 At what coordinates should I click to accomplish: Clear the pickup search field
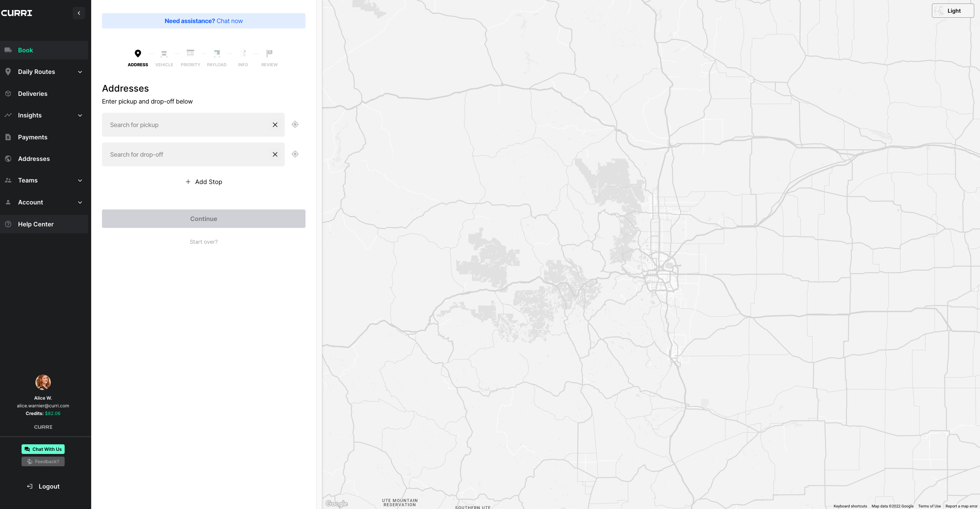[x=275, y=125]
